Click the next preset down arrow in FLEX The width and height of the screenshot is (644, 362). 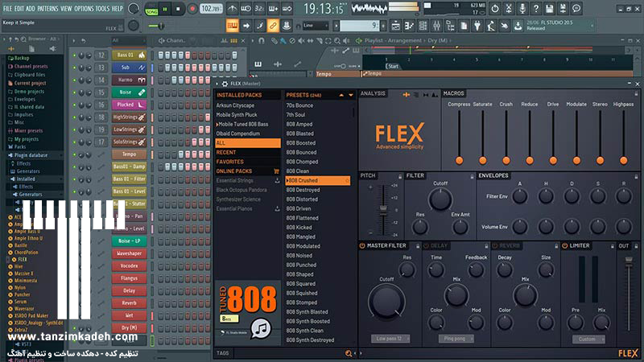351,95
